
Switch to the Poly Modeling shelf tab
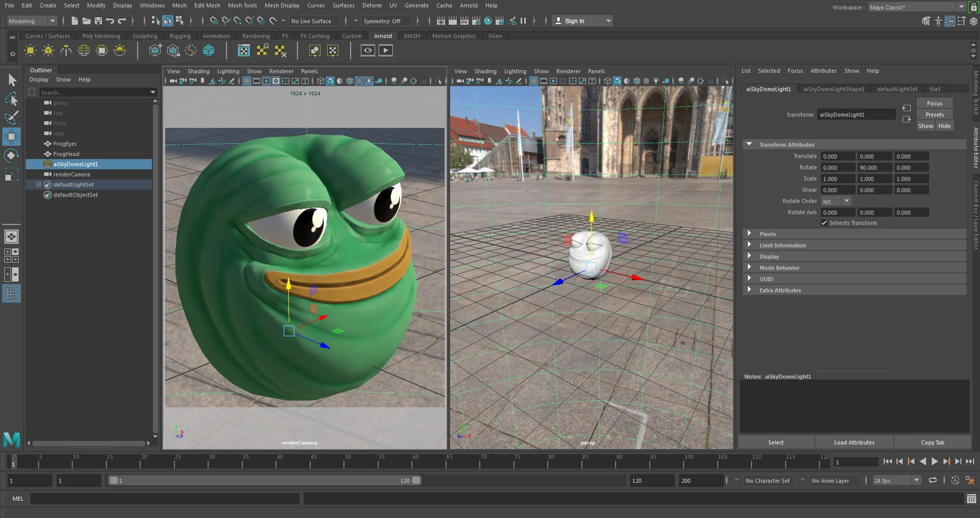[x=101, y=36]
